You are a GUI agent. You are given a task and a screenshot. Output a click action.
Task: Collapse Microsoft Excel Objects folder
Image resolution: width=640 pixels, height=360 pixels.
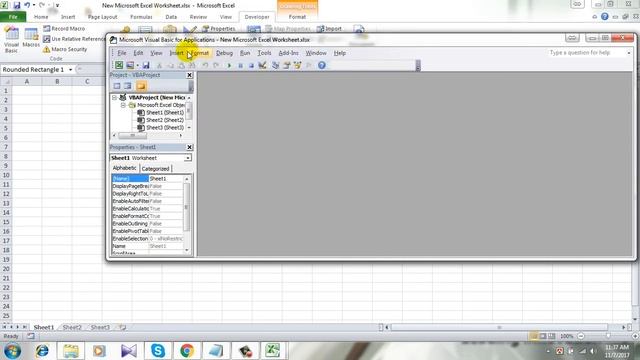click(123, 105)
